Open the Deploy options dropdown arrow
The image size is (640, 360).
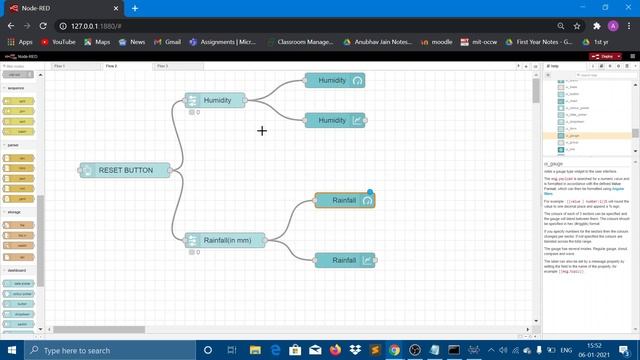point(619,56)
